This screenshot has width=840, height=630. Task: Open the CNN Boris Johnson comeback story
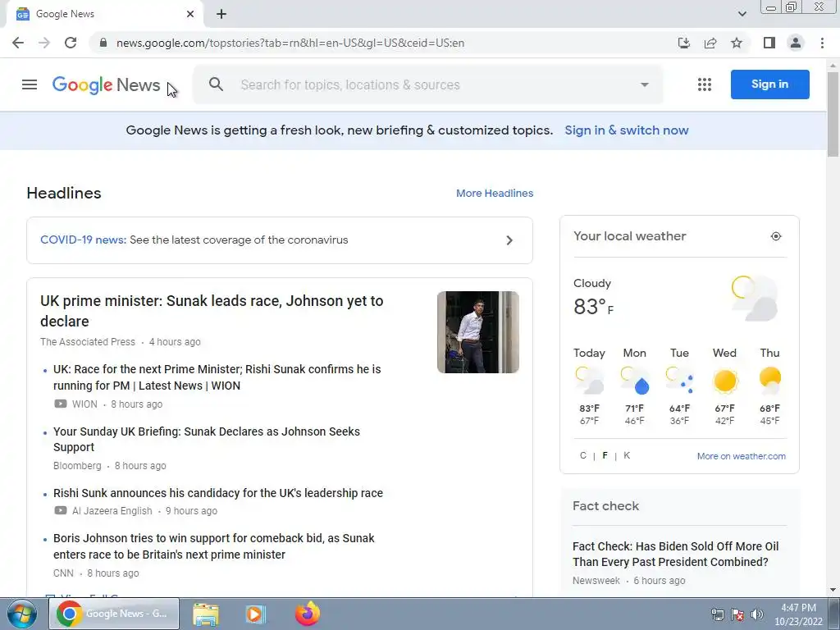(x=214, y=546)
